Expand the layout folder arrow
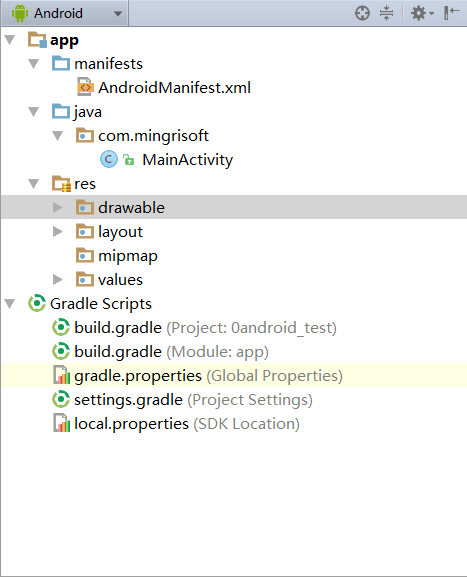 (x=57, y=231)
